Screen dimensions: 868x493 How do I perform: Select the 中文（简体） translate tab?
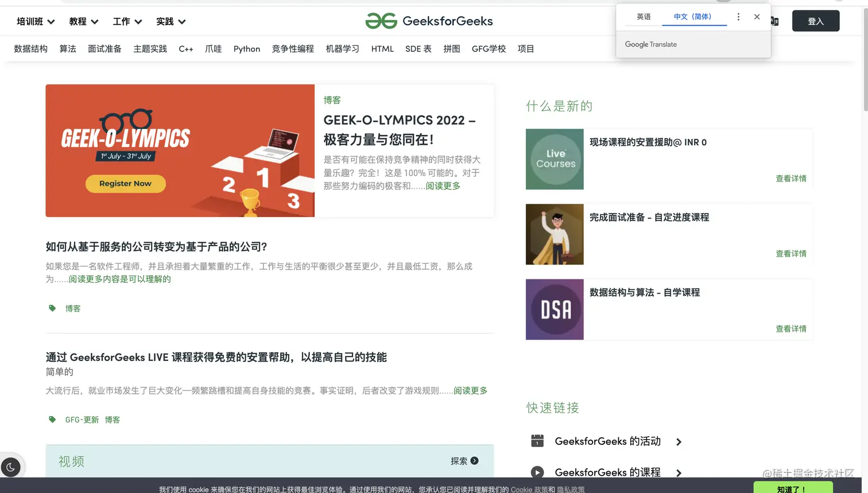(693, 17)
